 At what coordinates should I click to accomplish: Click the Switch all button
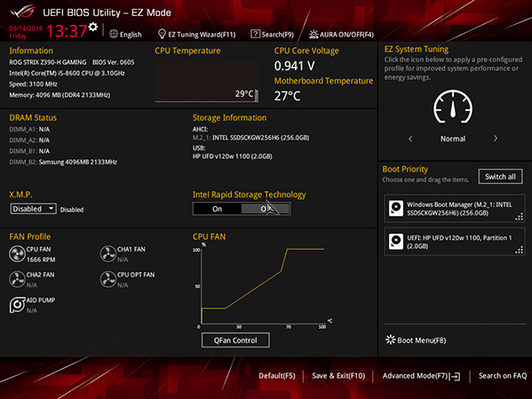(x=500, y=177)
